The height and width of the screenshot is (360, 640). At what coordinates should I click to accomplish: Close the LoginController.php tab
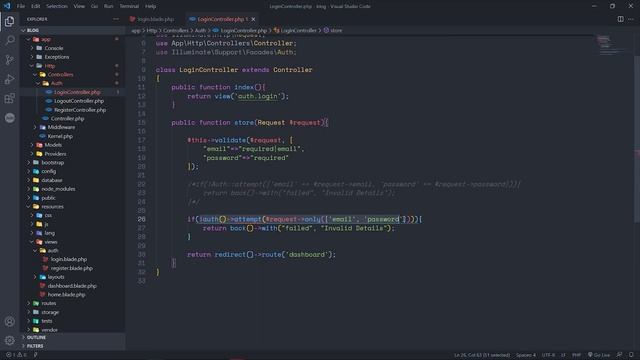(x=253, y=19)
